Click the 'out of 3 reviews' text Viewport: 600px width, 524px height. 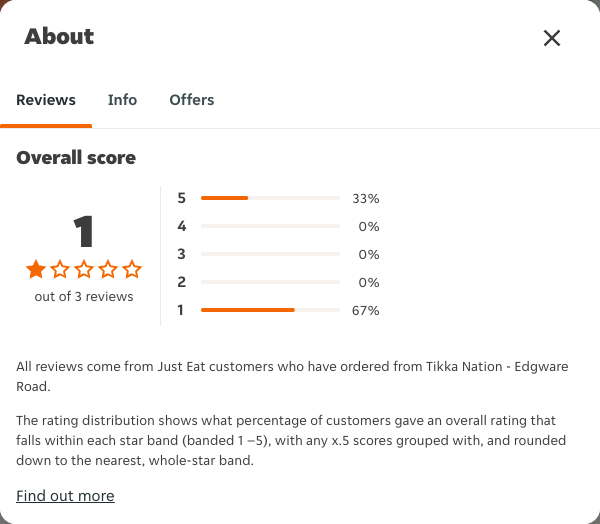tap(84, 296)
